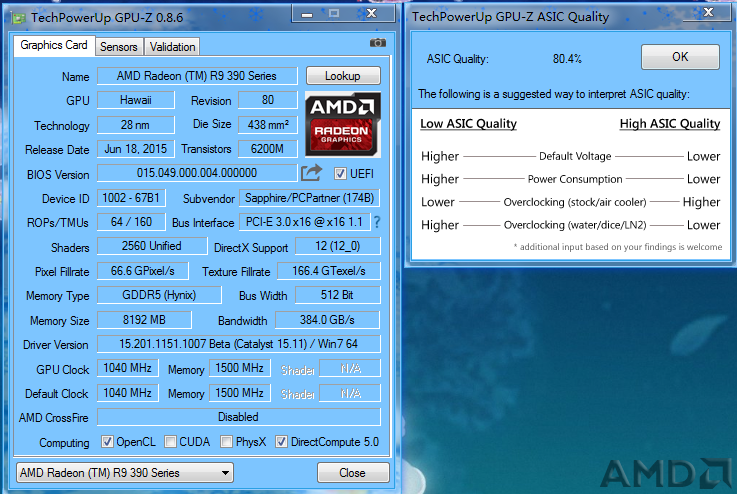Click OK in ASIC Quality window
The image size is (737, 494).
[x=680, y=57]
